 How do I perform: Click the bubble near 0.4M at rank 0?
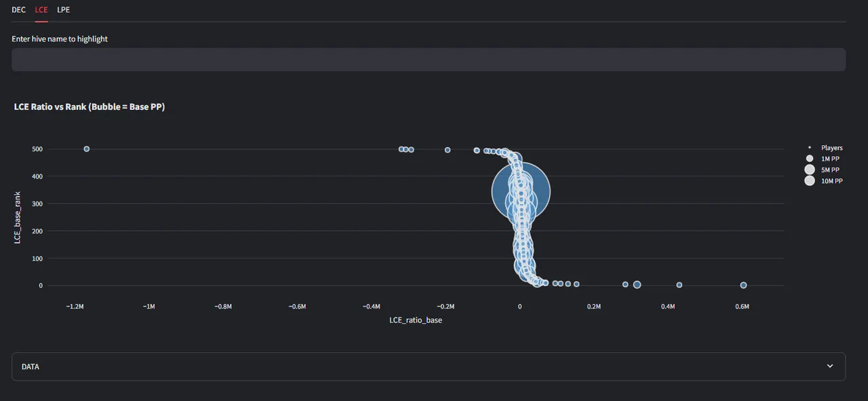[679, 285]
